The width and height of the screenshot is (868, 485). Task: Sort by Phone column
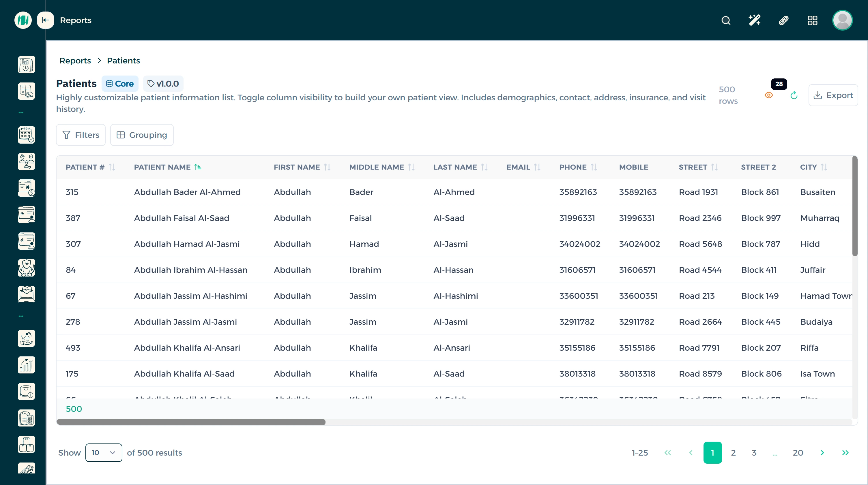coord(594,167)
